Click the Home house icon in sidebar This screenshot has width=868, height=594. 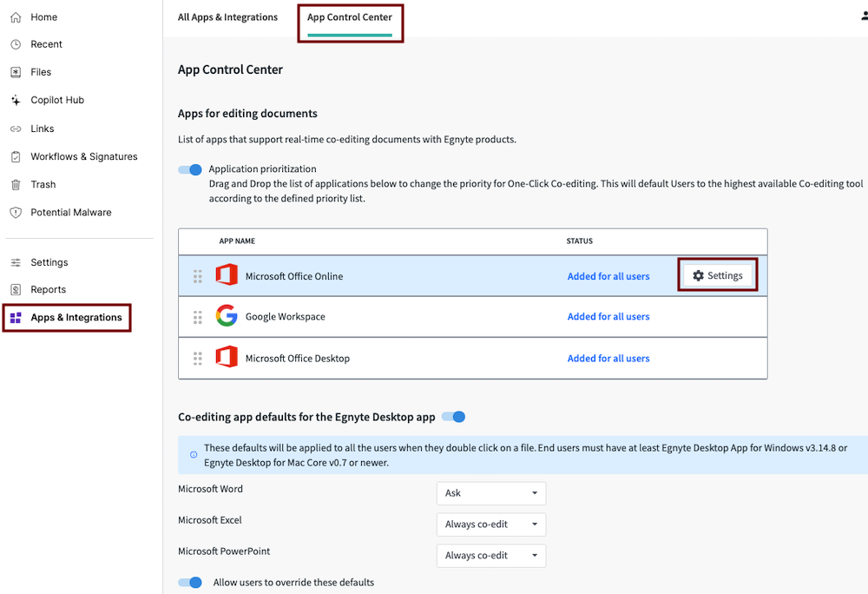tap(16, 17)
